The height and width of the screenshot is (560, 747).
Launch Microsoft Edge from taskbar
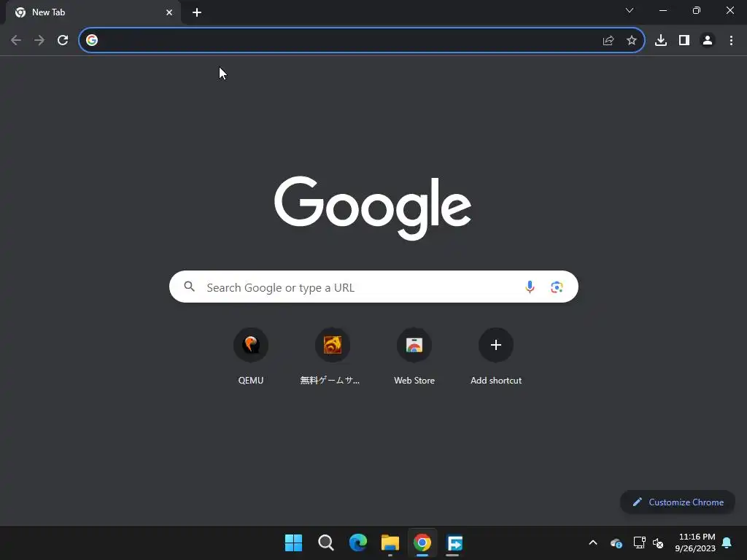357,542
